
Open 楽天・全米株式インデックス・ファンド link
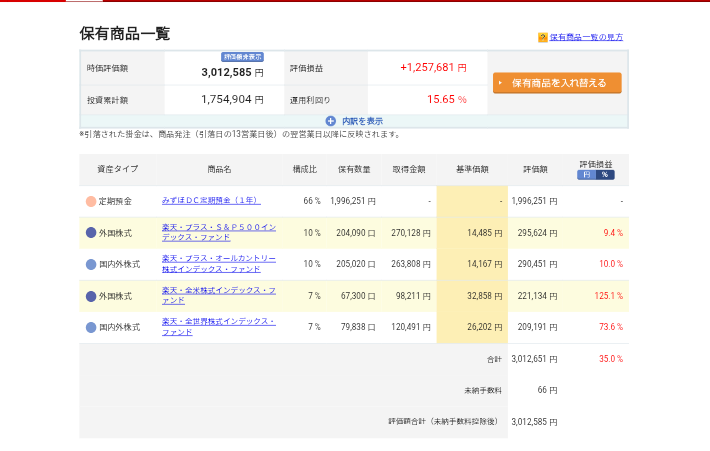219,295
